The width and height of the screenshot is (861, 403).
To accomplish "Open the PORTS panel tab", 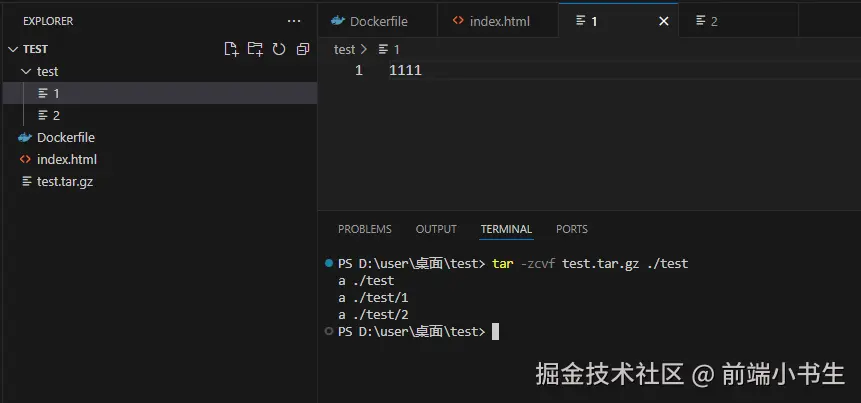I will [572, 229].
